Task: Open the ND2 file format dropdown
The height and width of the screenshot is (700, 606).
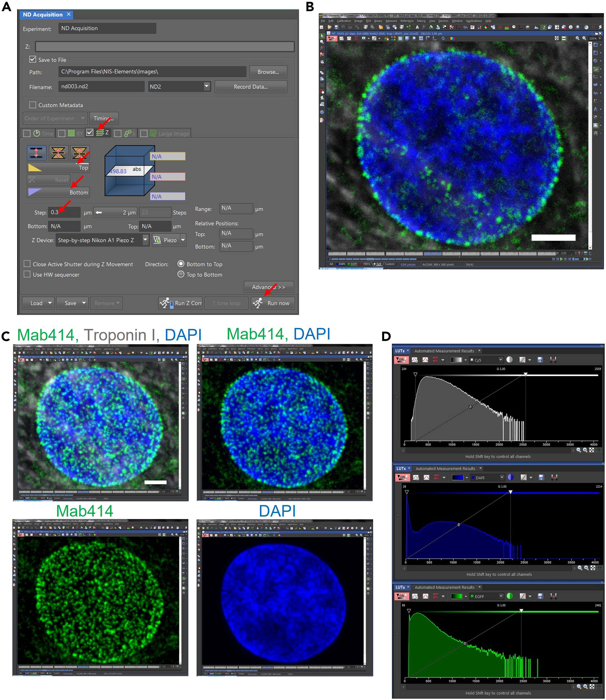Action: pyautogui.click(x=206, y=87)
